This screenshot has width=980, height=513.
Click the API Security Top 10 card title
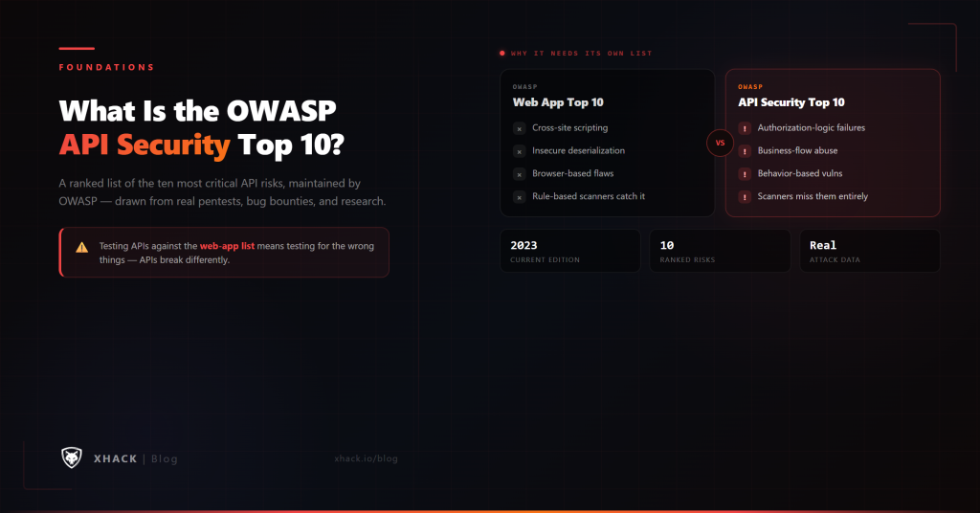point(791,102)
